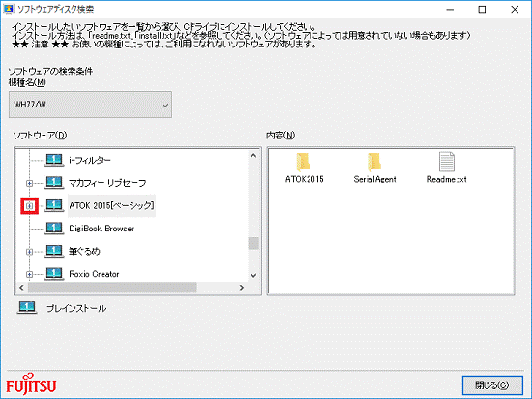Image resolution: width=532 pixels, height=399 pixels.
Task: Click the horizontal scroll left arrow
Action: 21,288
